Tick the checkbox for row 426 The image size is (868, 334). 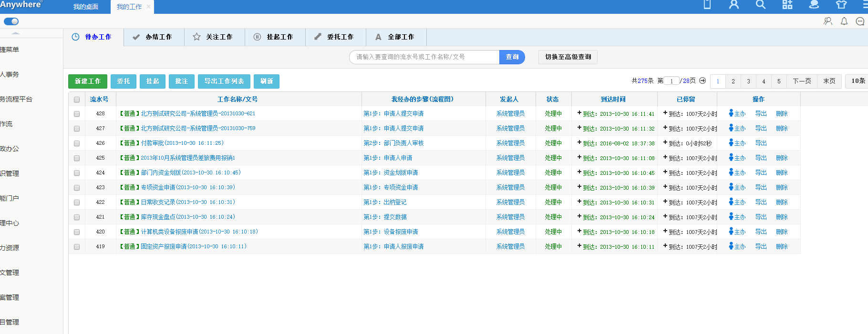77,143
